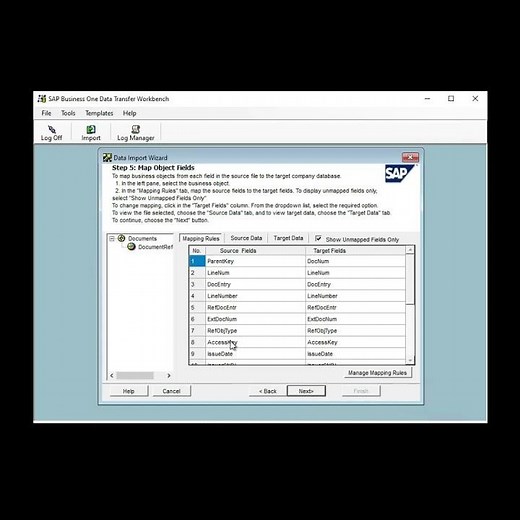Click the LineNumber source field cell
The image size is (520, 520).
point(255,296)
